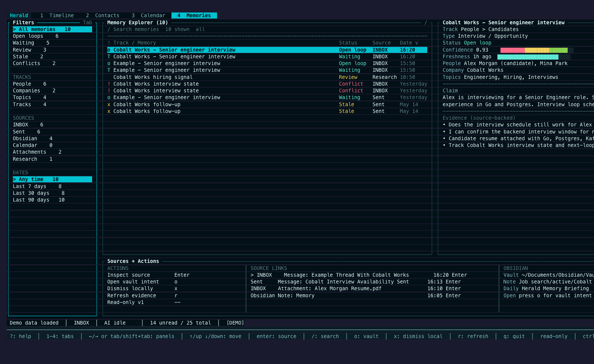
Task: Select the Companies track filter
Action: point(34,91)
